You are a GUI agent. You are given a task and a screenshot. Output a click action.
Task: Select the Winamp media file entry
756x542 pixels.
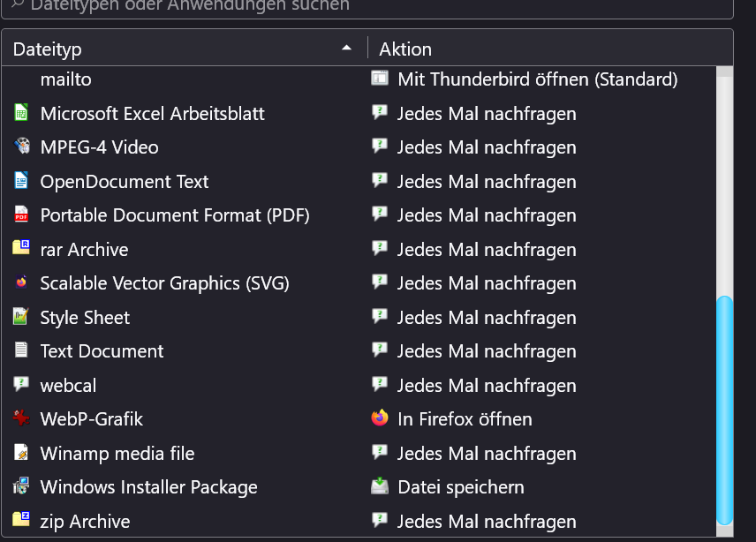click(x=117, y=453)
